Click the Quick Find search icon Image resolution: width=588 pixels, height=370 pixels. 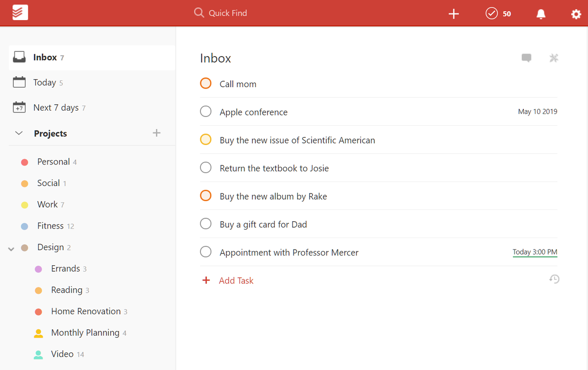point(199,13)
